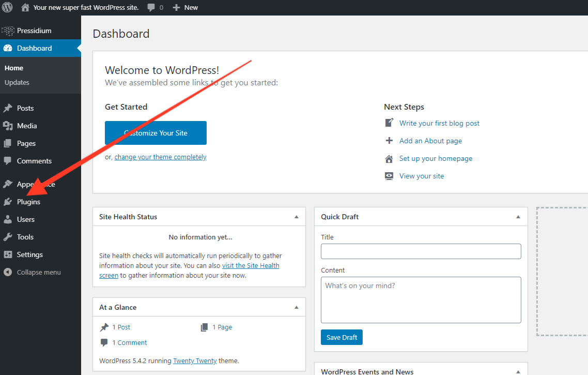Screen dimensions: 588x375
Task: Open the 1 Comment link
Action: point(129,343)
